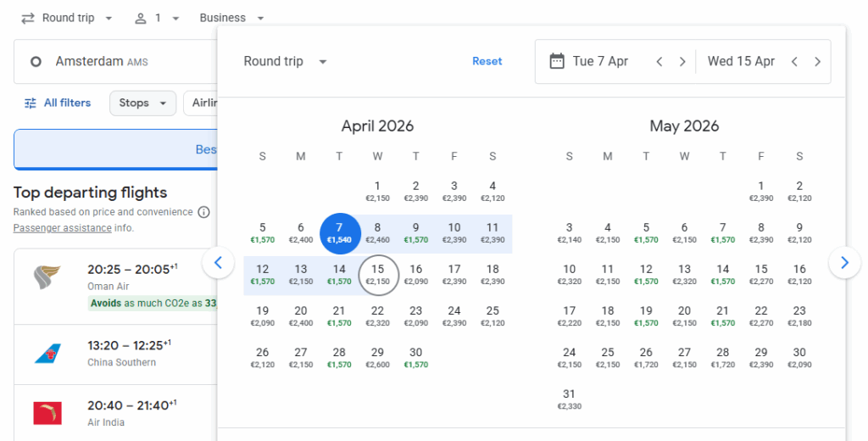
Task: Pick April 26 at €2,120
Action: (x=263, y=358)
